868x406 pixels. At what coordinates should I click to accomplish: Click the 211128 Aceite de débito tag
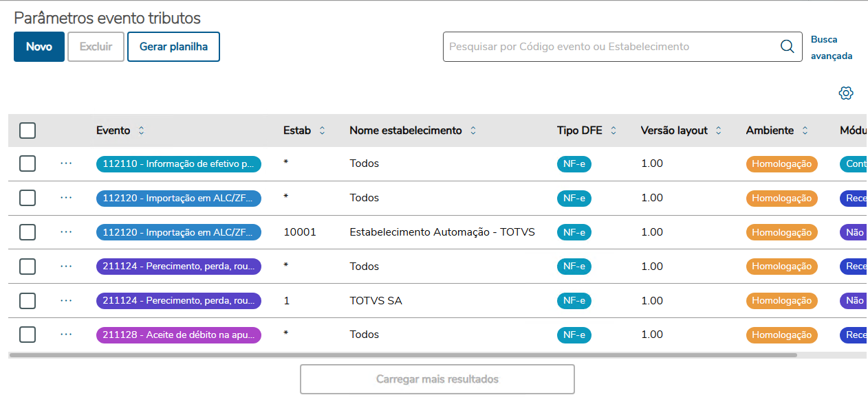coord(179,335)
